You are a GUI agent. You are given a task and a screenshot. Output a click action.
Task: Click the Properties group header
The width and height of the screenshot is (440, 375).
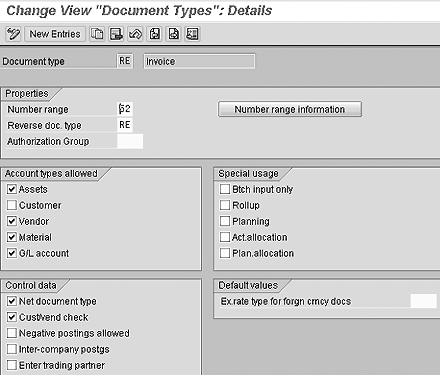pyautogui.click(x=27, y=94)
